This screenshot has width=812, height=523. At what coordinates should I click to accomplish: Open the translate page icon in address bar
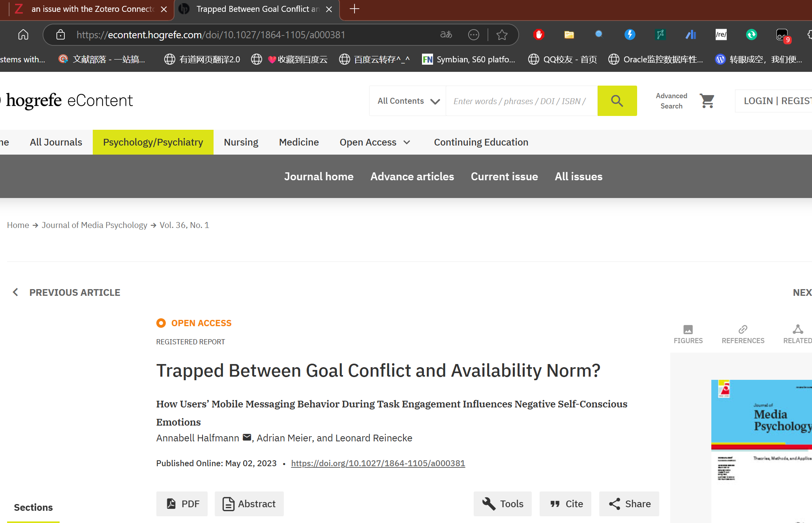pos(446,35)
